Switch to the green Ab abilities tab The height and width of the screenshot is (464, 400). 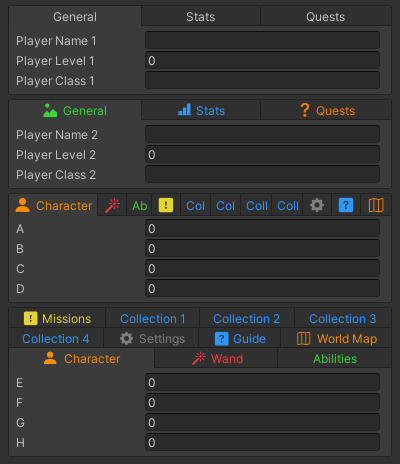point(139,205)
